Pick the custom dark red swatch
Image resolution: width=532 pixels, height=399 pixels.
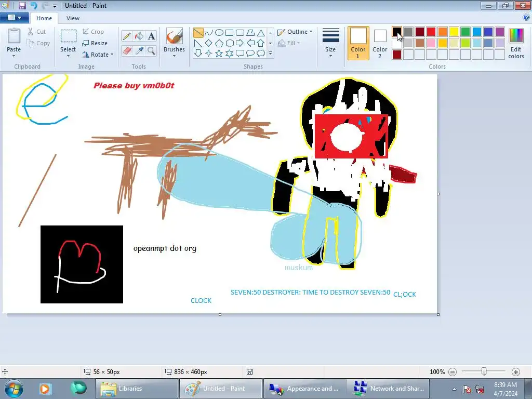(397, 55)
